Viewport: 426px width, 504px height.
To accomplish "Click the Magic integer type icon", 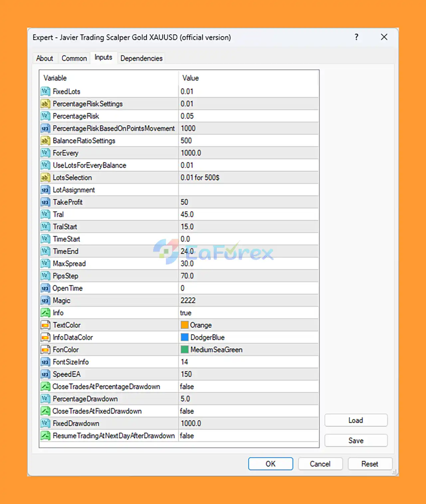I will click(x=45, y=301).
